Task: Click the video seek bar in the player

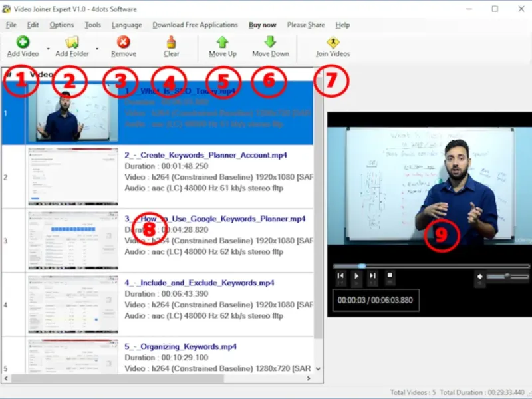Action: tap(431, 267)
